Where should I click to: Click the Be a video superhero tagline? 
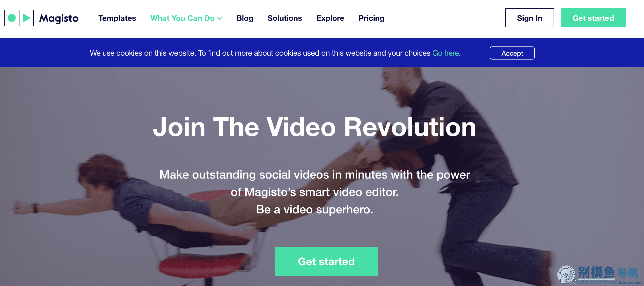[315, 210]
